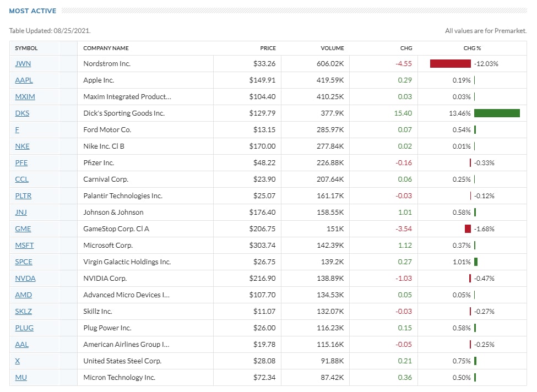Click the CHG column header
Viewport: 537px width, 392px height.
406,48
